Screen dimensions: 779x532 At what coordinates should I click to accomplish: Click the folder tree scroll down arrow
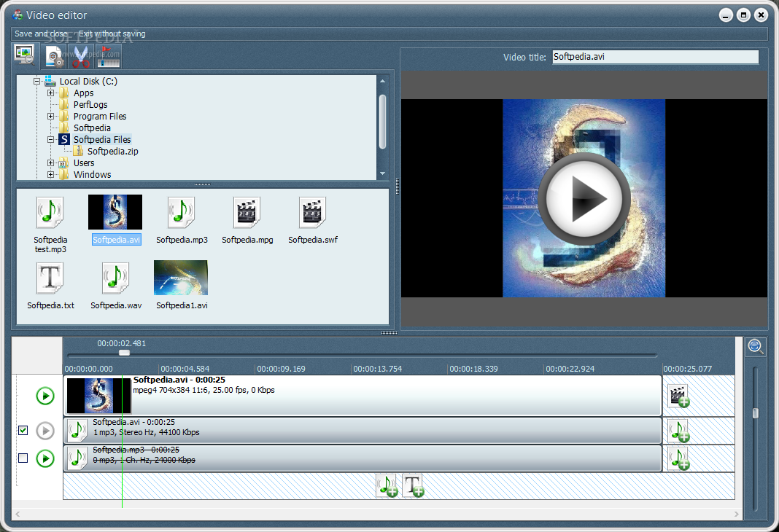[x=382, y=173]
